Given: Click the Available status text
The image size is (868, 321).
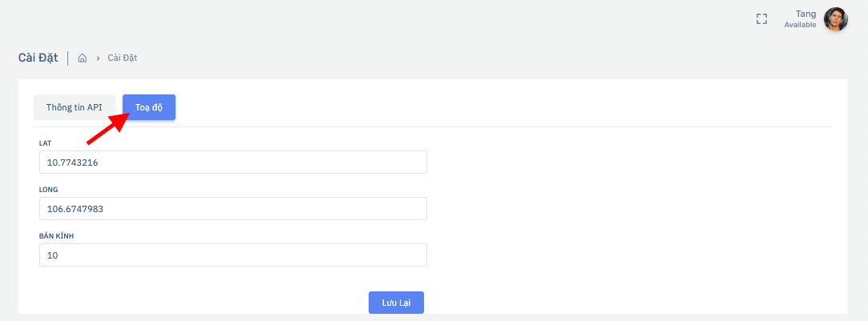Looking at the screenshot, I should click(800, 25).
